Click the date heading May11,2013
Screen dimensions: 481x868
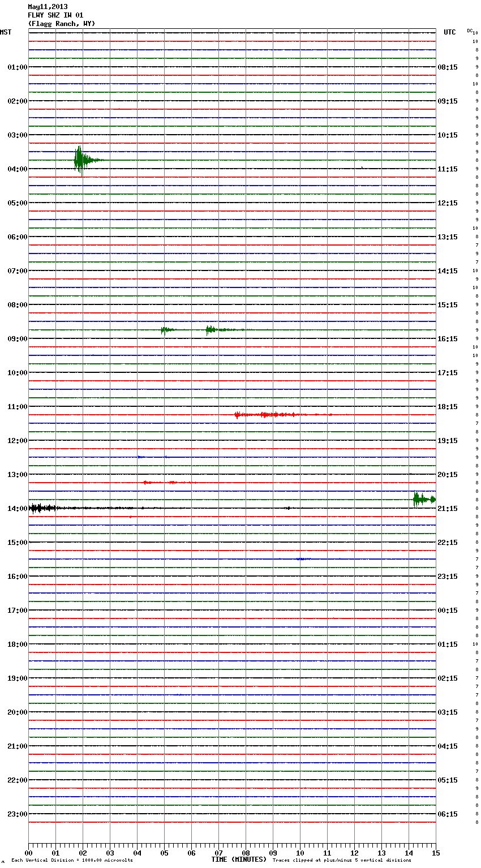(x=48, y=7)
